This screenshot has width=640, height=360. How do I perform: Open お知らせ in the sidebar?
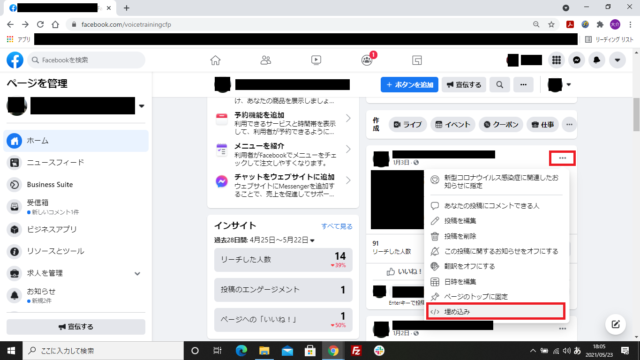click(x=76, y=296)
